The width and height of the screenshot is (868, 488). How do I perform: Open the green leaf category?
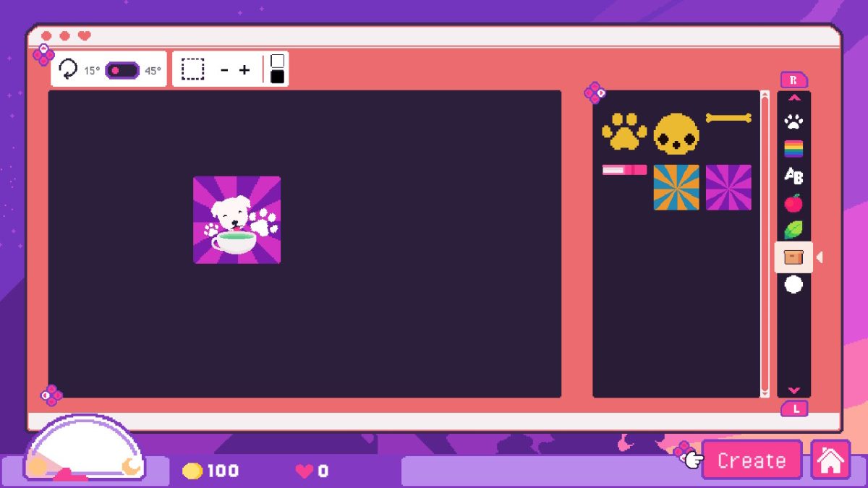[x=793, y=230]
